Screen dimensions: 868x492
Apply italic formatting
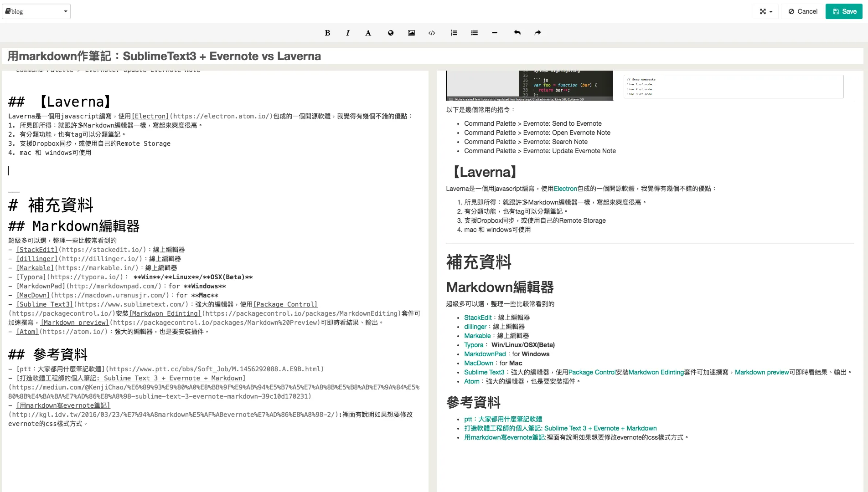(347, 32)
